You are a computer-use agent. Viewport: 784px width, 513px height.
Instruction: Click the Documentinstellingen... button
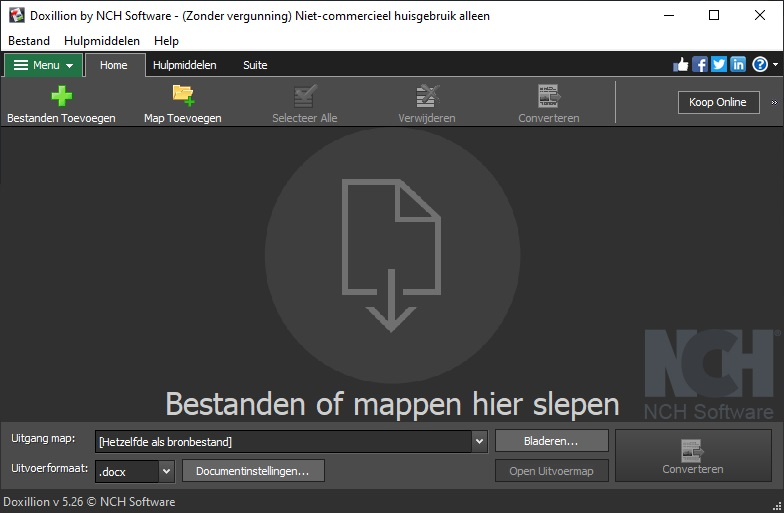point(253,471)
